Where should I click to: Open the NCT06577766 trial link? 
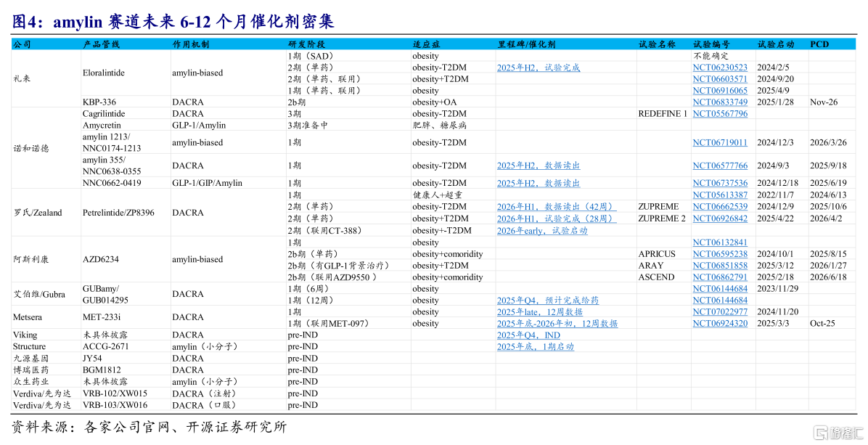pyautogui.click(x=720, y=166)
